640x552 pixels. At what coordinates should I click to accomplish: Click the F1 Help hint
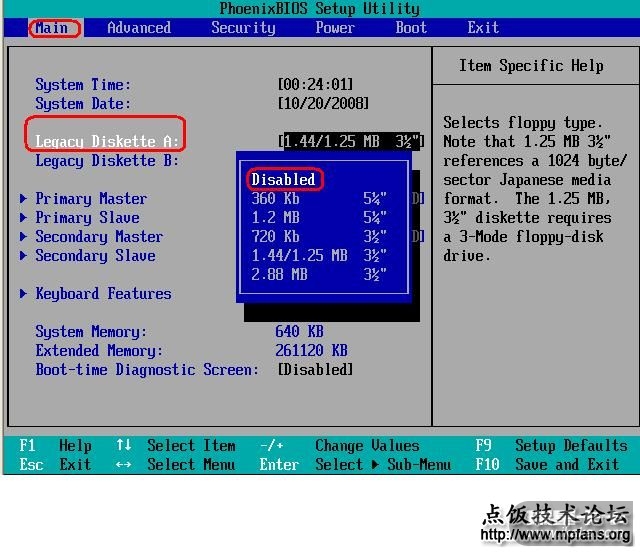point(55,445)
